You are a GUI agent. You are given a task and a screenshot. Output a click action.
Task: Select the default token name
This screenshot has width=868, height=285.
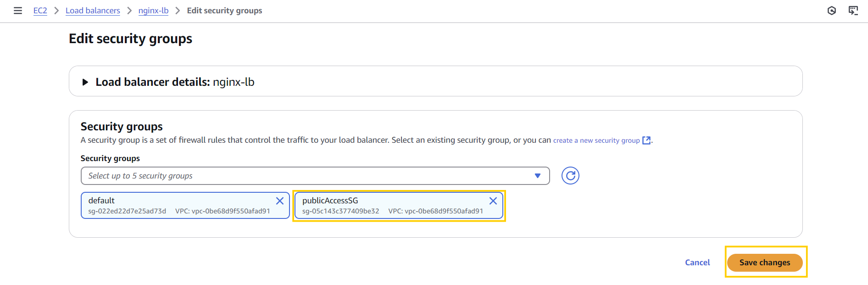point(101,201)
